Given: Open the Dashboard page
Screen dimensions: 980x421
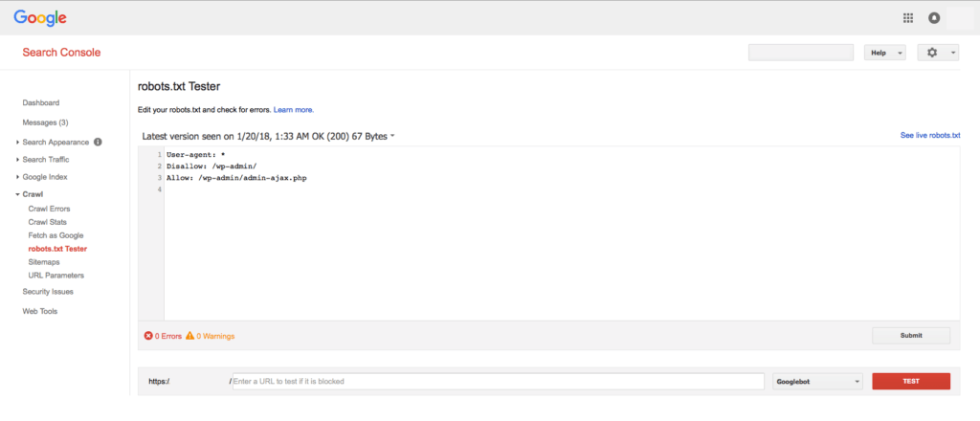Looking at the screenshot, I should (x=40, y=103).
